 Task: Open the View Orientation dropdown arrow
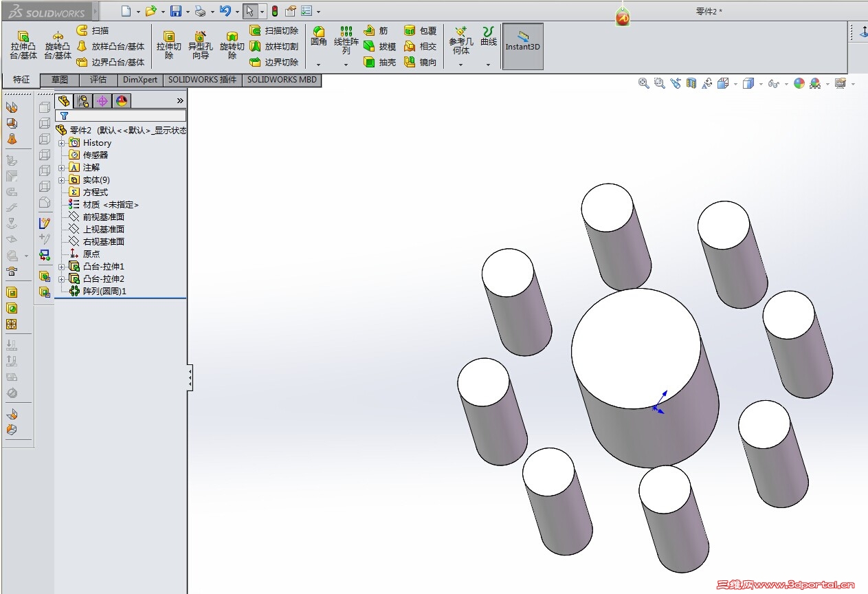(735, 84)
